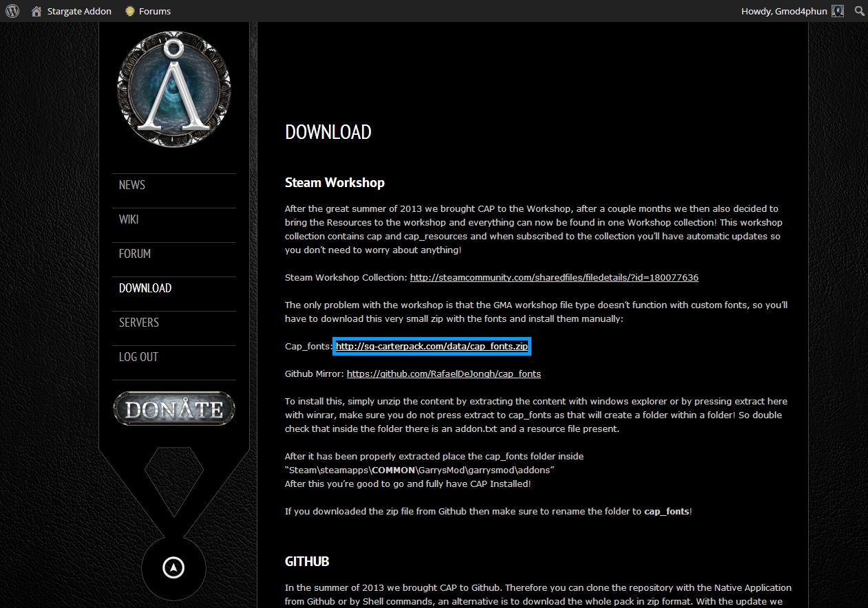The height and width of the screenshot is (608, 868).
Task: Open the WordPress logo menu
Action: click(x=12, y=11)
